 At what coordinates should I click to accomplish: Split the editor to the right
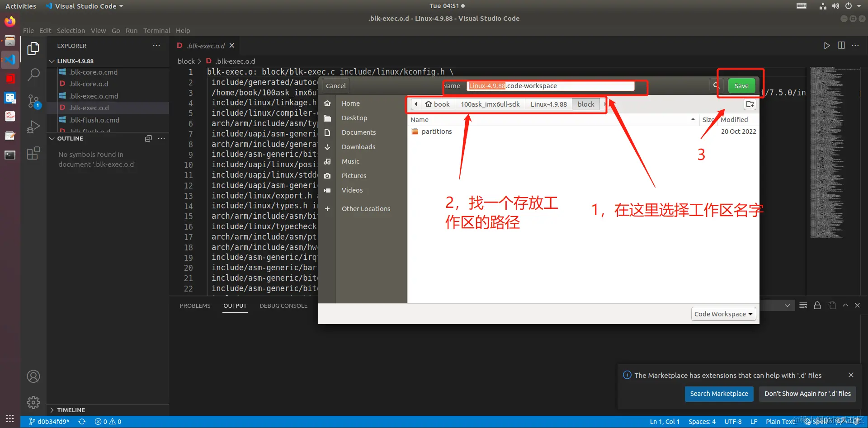point(841,46)
